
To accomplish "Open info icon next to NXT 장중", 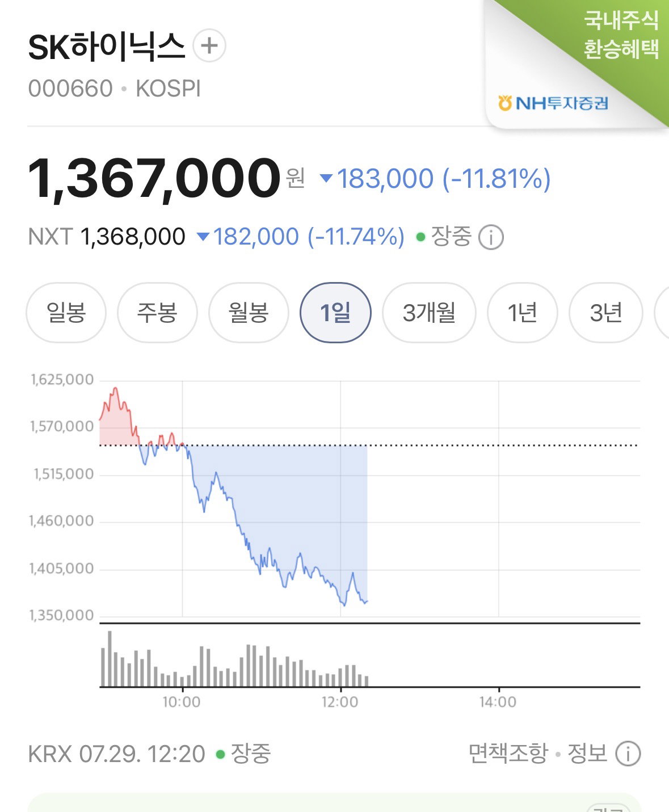I will [x=491, y=237].
